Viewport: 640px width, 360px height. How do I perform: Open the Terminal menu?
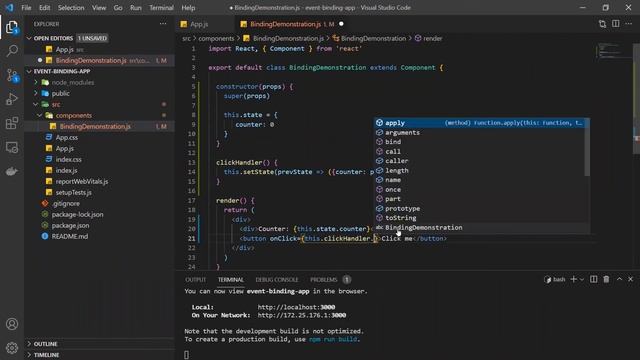coord(161,8)
